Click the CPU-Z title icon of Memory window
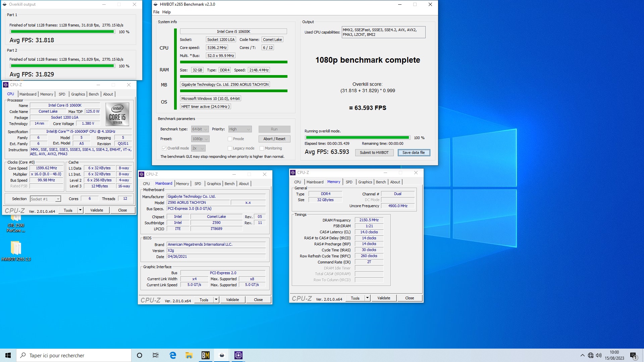 click(293, 173)
